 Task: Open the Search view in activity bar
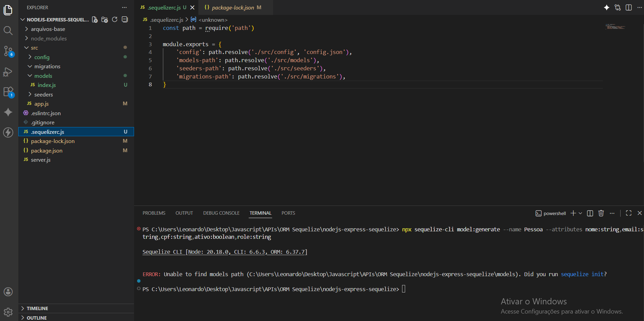tap(8, 31)
